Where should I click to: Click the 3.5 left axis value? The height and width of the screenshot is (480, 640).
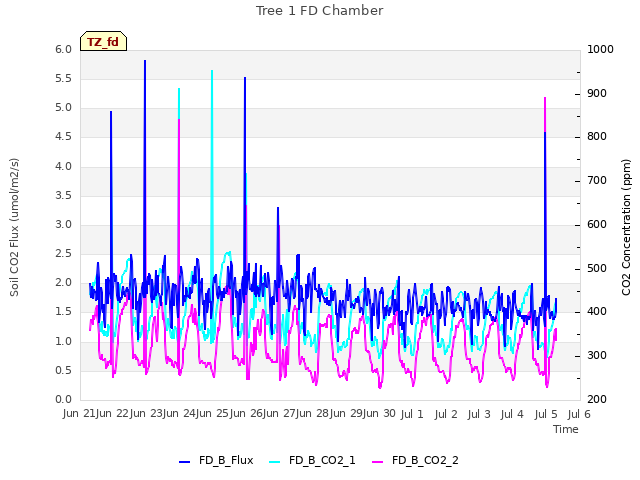click(63, 196)
